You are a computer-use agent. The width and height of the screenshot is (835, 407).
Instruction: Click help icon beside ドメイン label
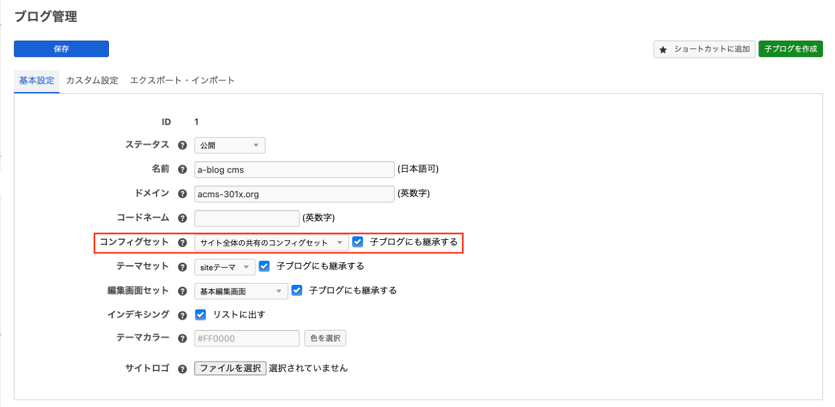[182, 194]
